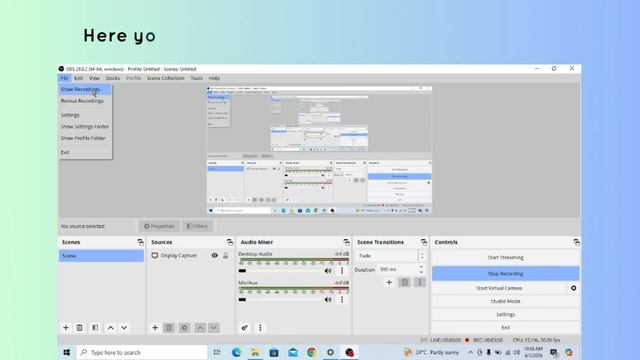Add a new scene with plus icon
640x360 pixels.
click(x=66, y=328)
